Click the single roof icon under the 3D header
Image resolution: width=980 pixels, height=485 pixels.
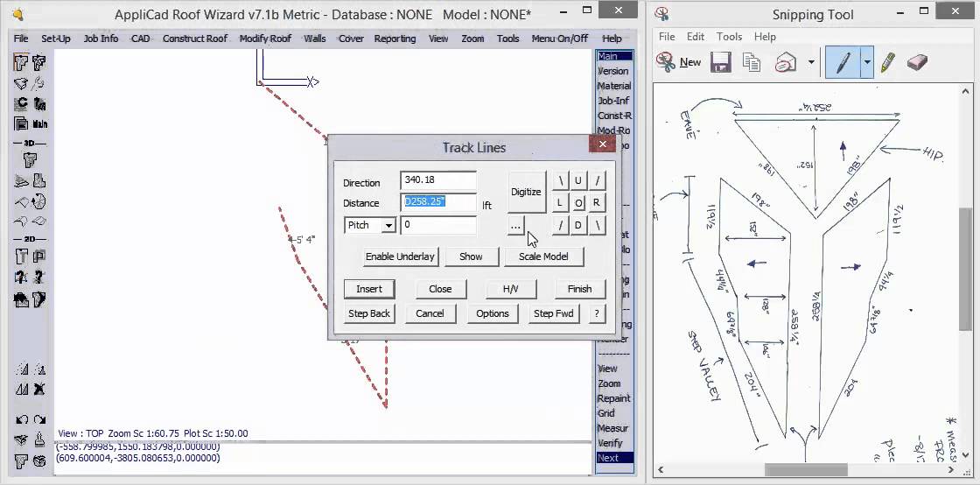30,160
